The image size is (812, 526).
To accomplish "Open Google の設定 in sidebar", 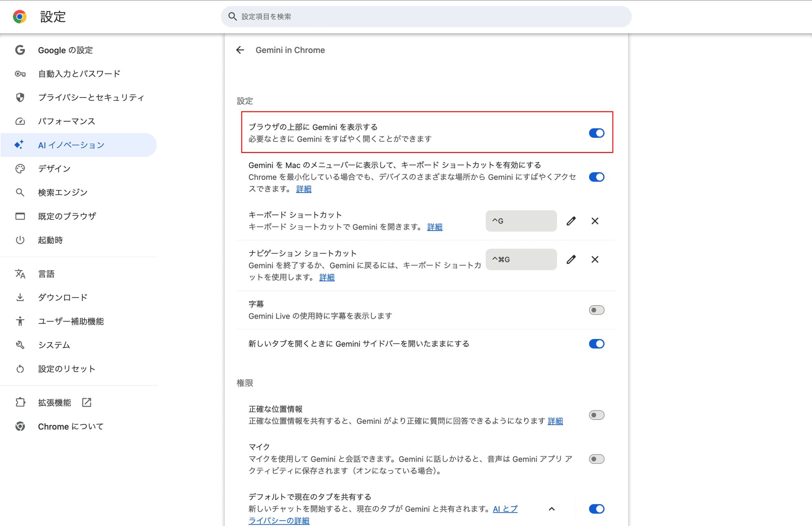I will [x=78, y=50].
